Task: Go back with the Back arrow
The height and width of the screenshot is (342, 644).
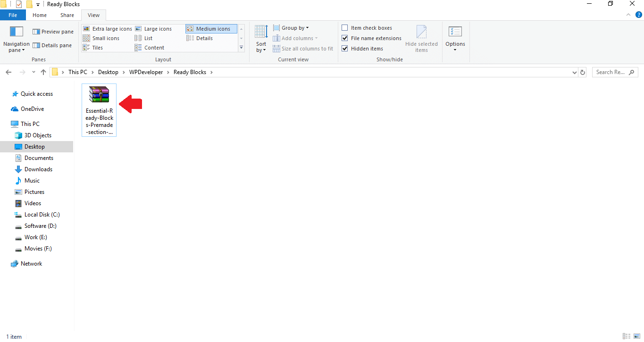Action: click(8, 72)
